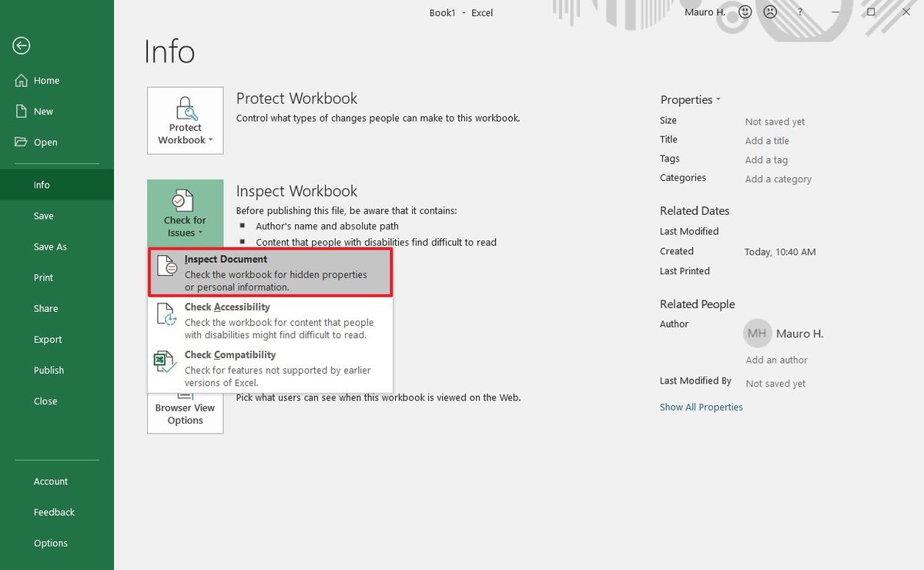Click the Show All Properties link

coord(701,407)
